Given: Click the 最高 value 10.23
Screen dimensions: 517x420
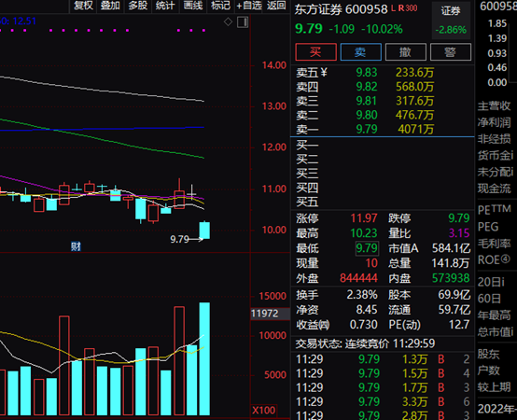Looking at the screenshot, I should [x=364, y=233].
